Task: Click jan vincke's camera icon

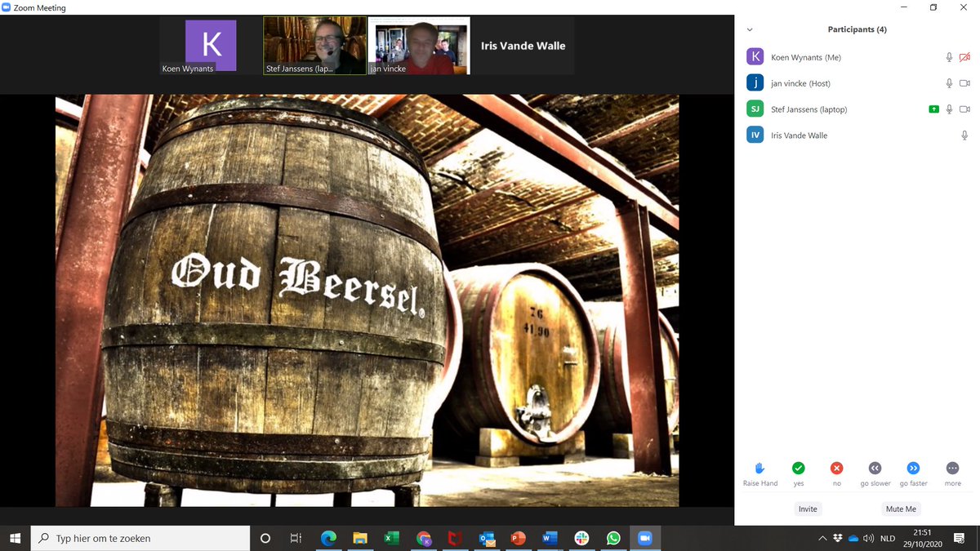Action: click(x=964, y=83)
